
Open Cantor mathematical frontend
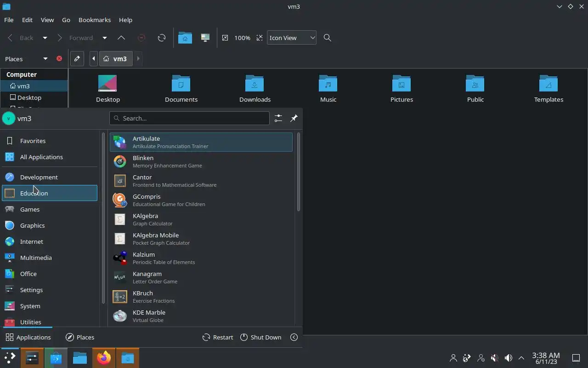pos(201,181)
